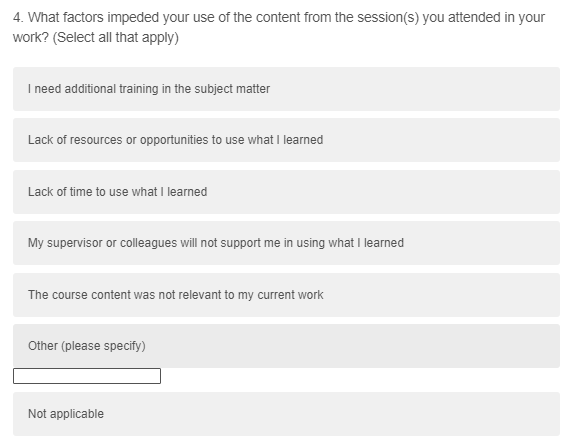
Task: Click the empty specify field under Other
Action: (87, 376)
